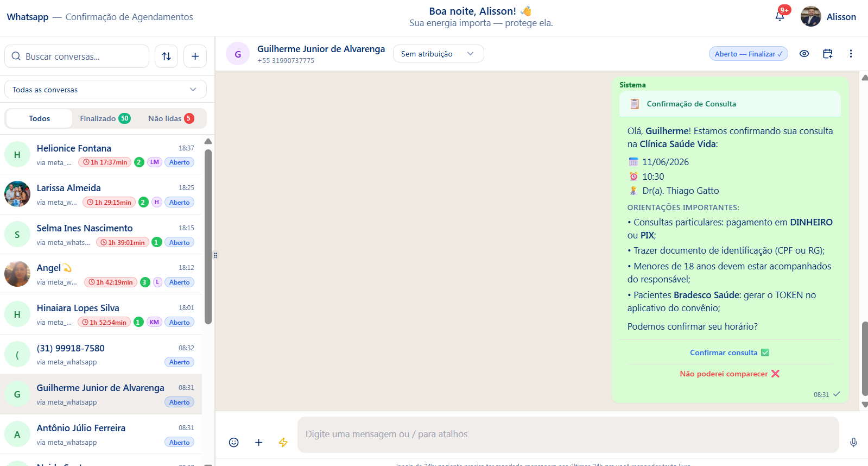The image size is (868, 466).
Task: Click the LM assignee badge on Helionice
Action: click(x=155, y=162)
